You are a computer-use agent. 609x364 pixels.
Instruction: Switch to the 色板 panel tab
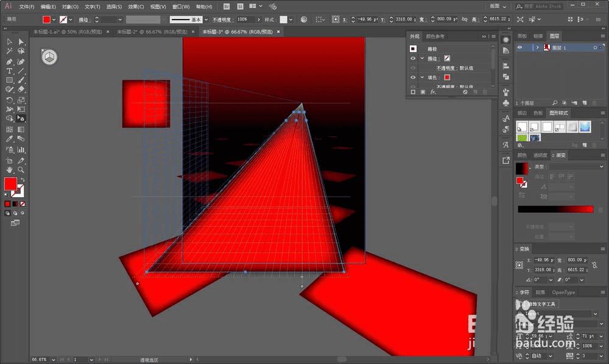(x=538, y=113)
